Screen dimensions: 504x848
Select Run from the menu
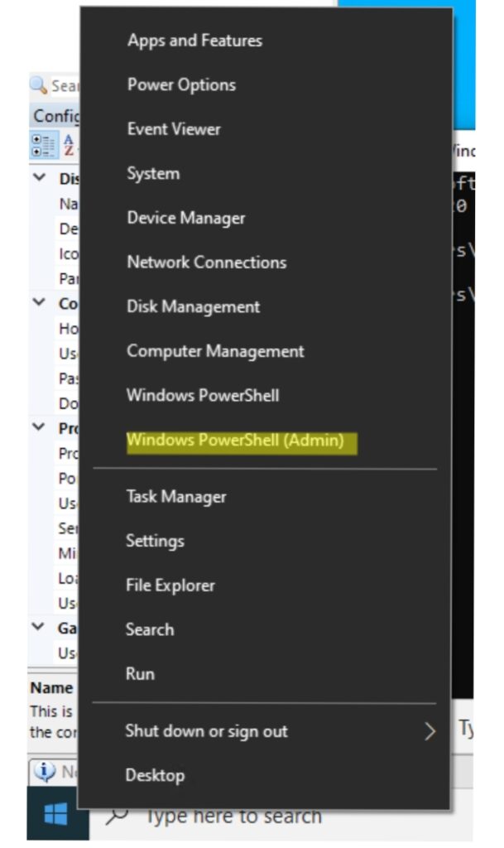click(x=140, y=674)
